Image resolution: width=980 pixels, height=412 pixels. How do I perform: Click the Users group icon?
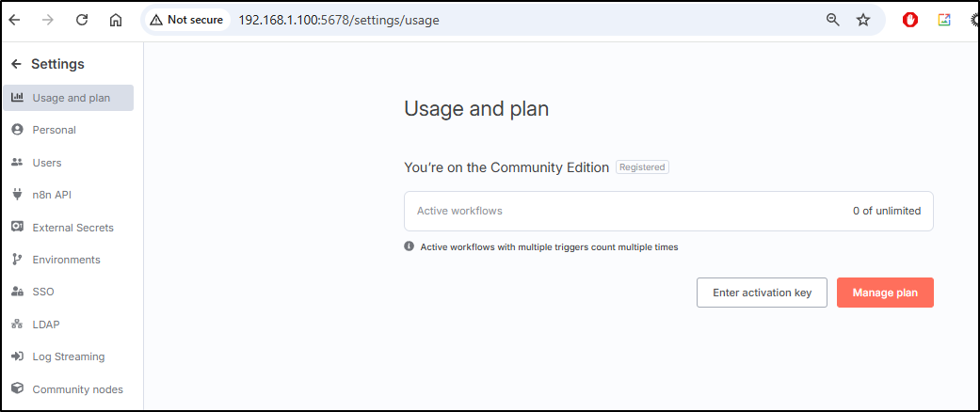18,163
